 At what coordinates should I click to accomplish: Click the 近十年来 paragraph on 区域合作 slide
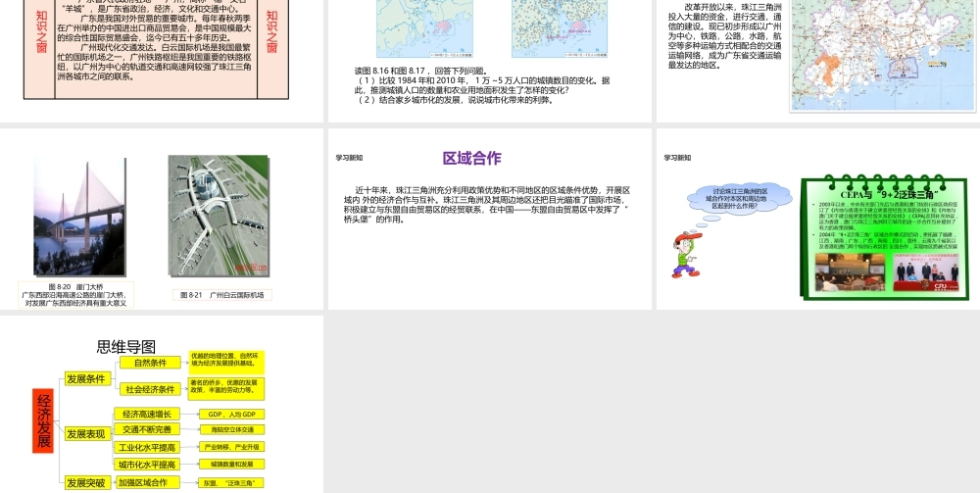[487, 204]
